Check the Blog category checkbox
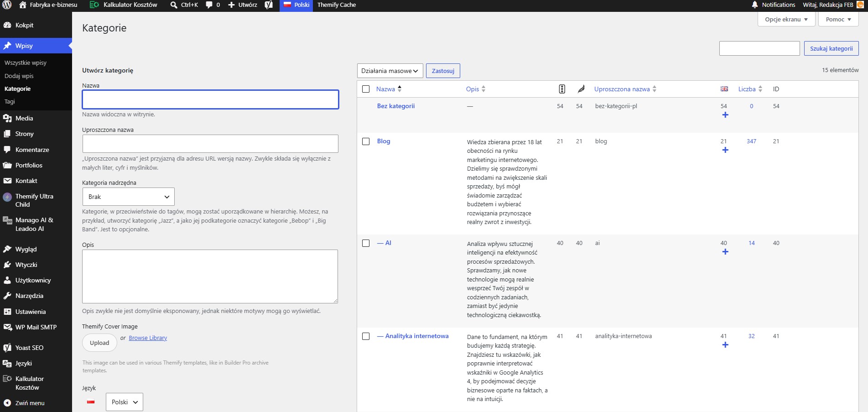868x412 pixels. [366, 141]
